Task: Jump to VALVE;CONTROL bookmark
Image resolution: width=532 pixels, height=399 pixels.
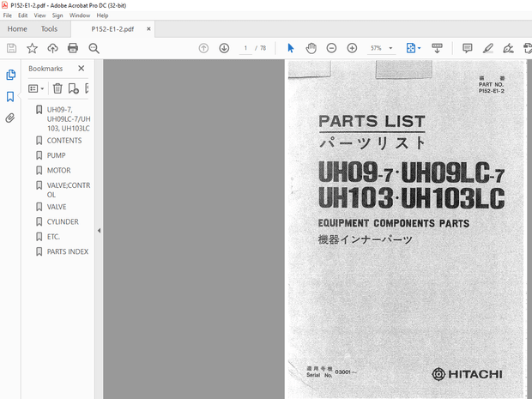Action: click(x=68, y=190)
